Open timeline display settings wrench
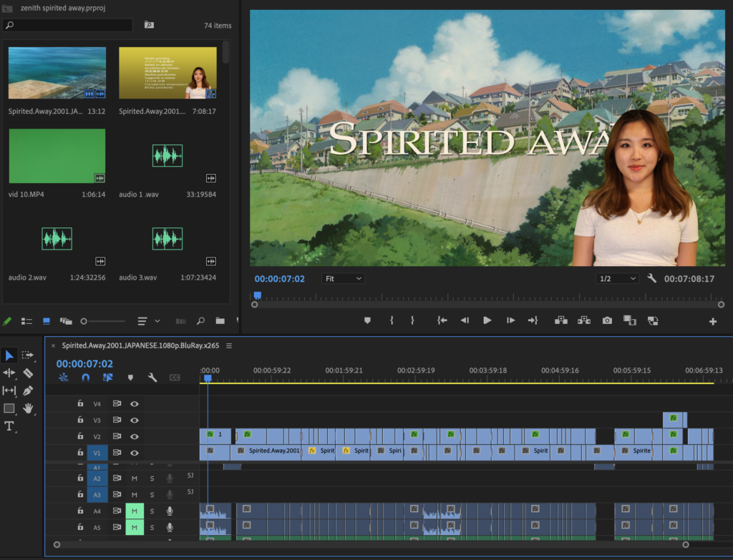 (152, 378)
